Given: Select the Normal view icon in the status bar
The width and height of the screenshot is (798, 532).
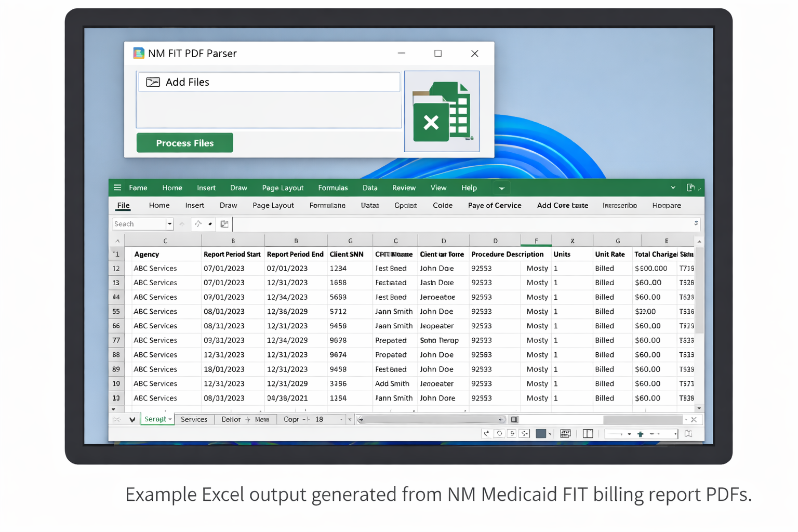Looking at the screenshot, I should click(x=487, y=433).
